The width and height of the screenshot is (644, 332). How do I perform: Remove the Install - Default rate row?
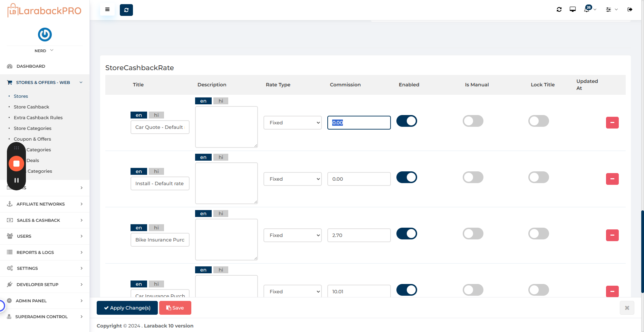[612, 179]
